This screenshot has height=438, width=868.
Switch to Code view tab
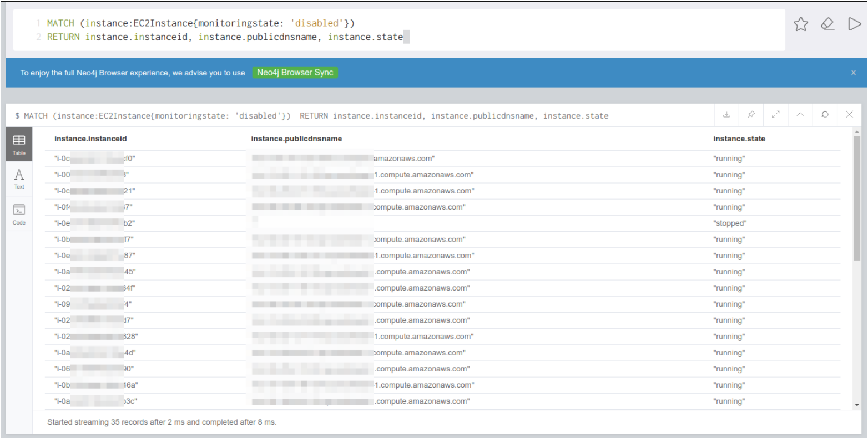click(19, 214)
